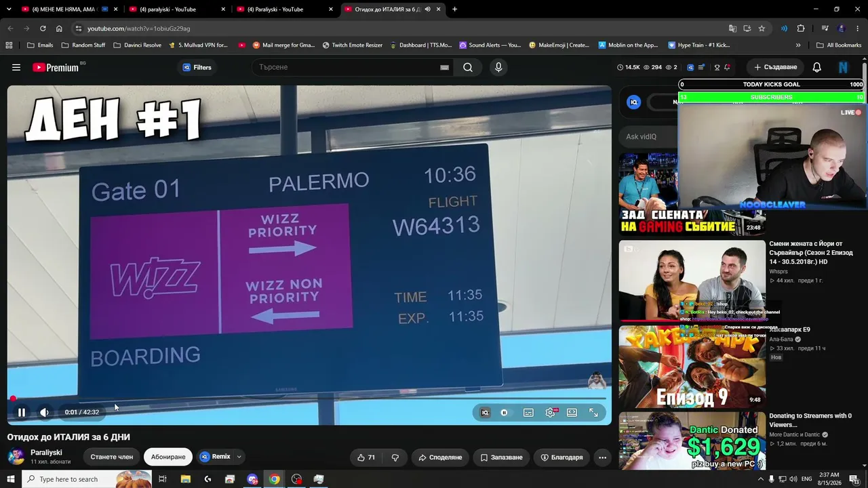The image size is (868, 488).
Task: Open Windows Start menu
Action: coord(11,479)
